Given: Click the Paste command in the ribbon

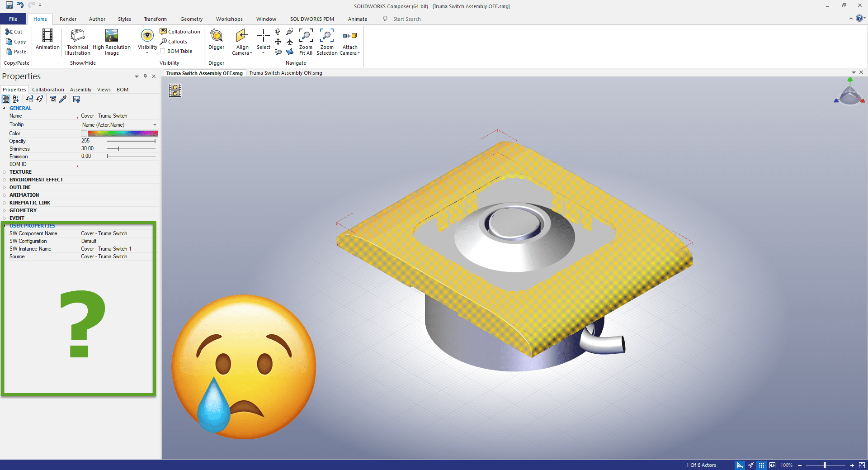Looking at the screenshot, I should (x=16, y=52).
